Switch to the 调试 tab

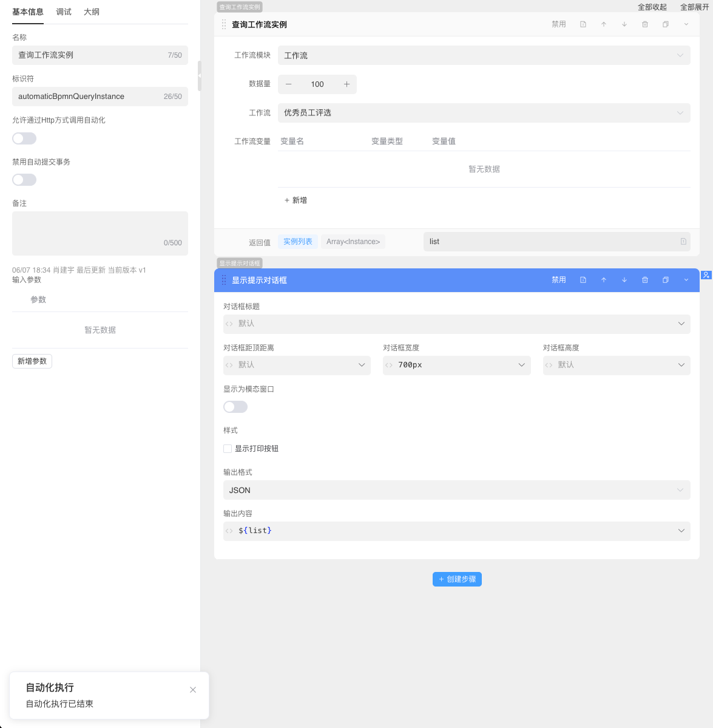pos(64,12)
